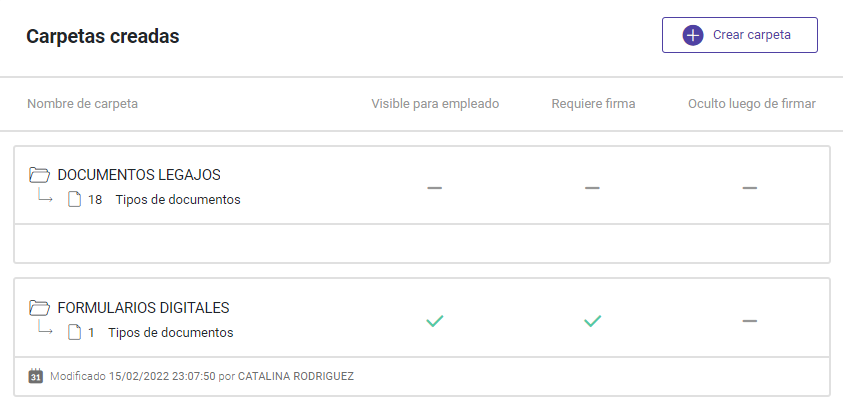Toggle Oculto luego de firmar dash for FORMULARIOS DIGITALES
This screenshot has width=843, height=403.
pos(749,321)
